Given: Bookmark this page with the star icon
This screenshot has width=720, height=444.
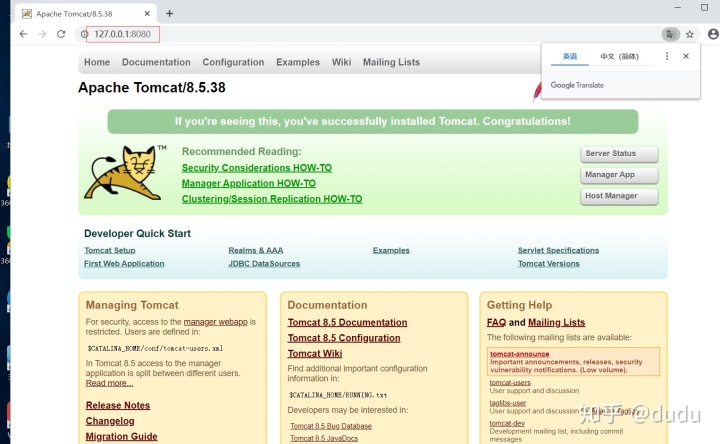Looking at the screenshot, I should 690,34.
